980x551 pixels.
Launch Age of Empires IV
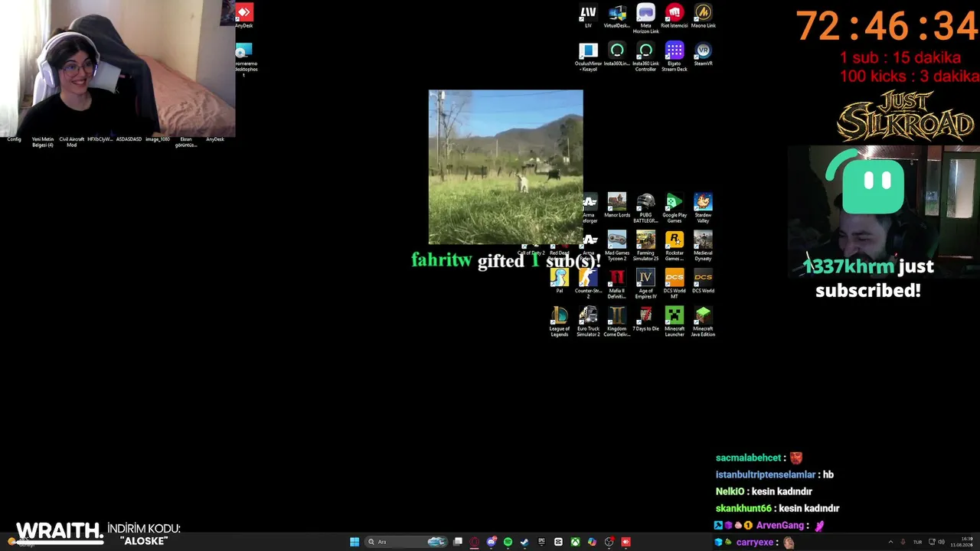[x=645, y=283]
